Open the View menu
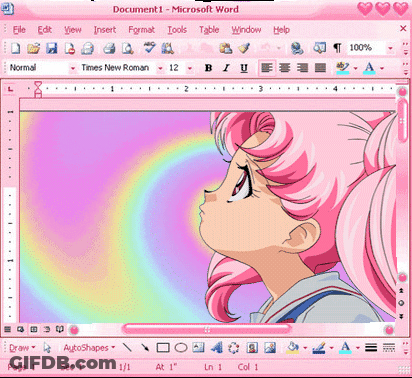 73,30
